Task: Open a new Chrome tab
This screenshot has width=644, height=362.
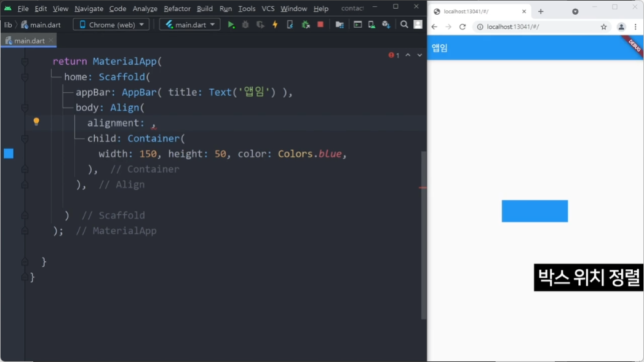Action: pos(541,12)
